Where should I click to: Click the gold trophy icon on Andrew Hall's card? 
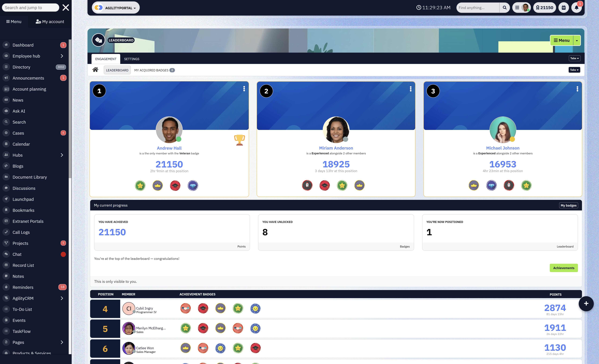pos(239,140)
